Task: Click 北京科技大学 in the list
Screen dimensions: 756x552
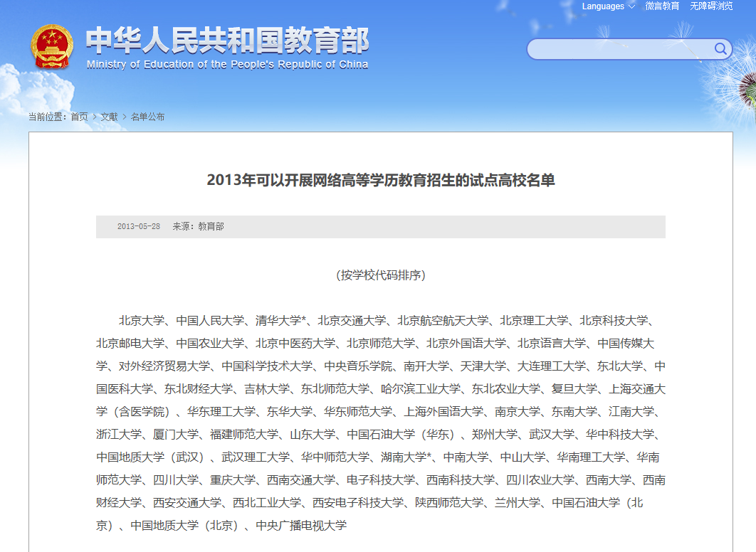Action: tap(614, 321)
